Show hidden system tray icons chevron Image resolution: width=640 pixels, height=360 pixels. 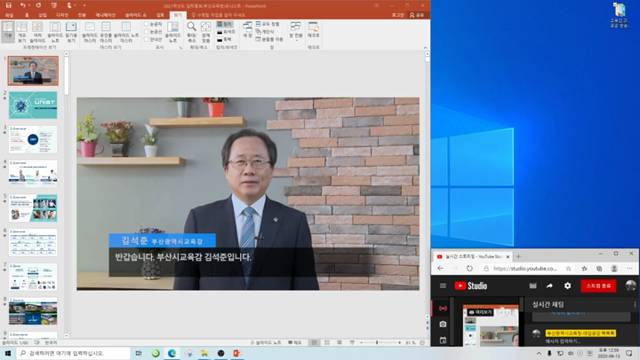539,353
